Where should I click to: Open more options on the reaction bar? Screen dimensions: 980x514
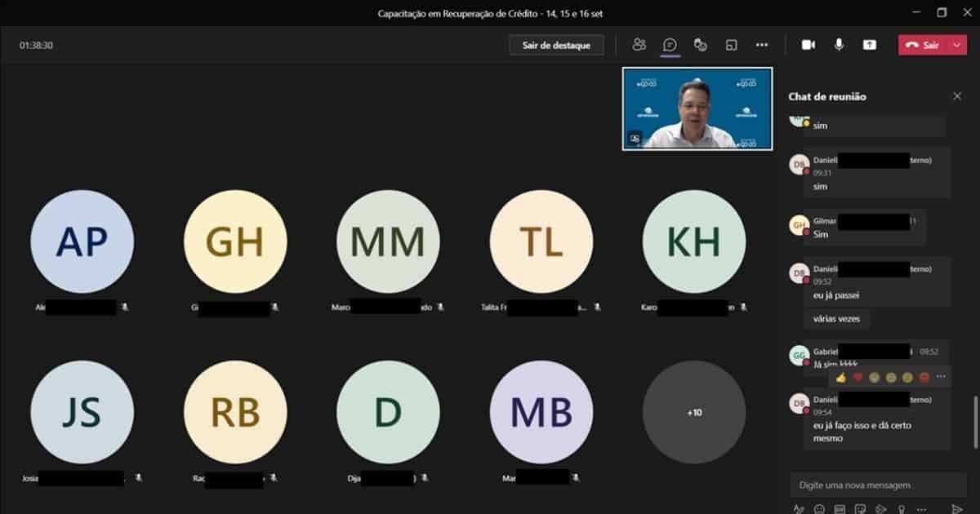pyautogui.click(x=941, y=377)
